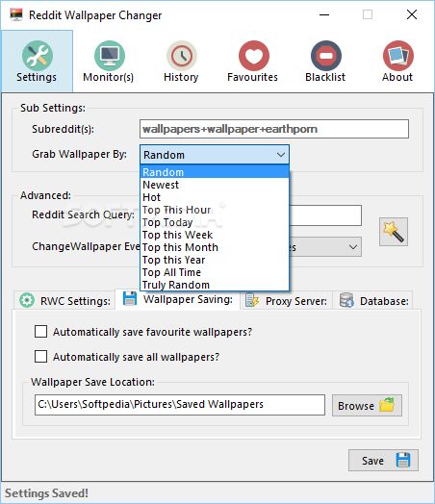Select Top this Year option

(215, 260)
